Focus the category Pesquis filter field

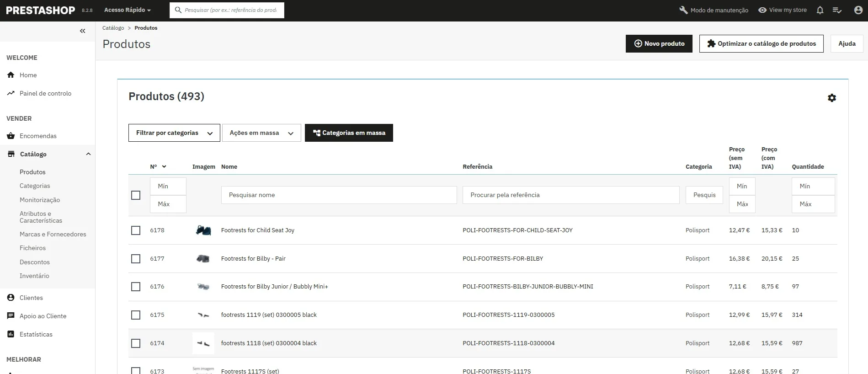point(704,195)
